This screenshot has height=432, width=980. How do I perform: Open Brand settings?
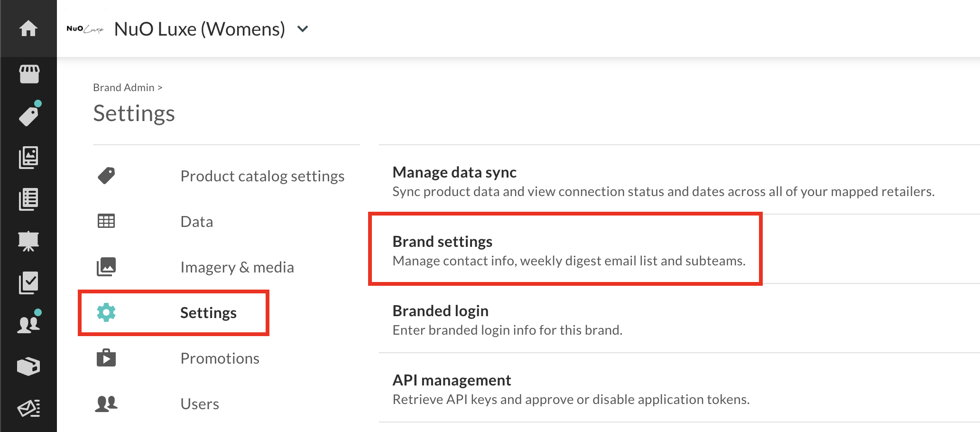(442, 241)
